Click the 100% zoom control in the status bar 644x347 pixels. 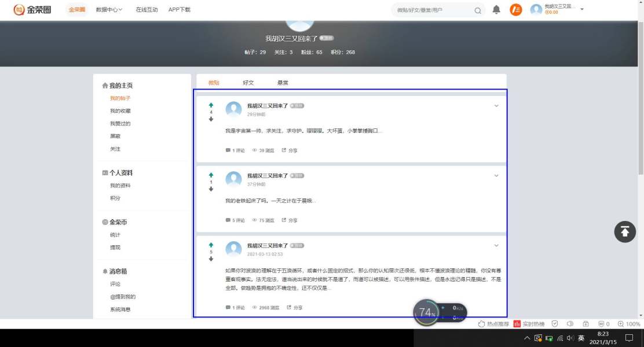tap(629, 324)
